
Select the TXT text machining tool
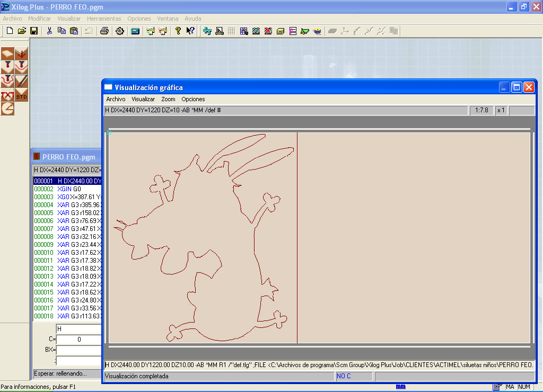[x=7, y=95]
